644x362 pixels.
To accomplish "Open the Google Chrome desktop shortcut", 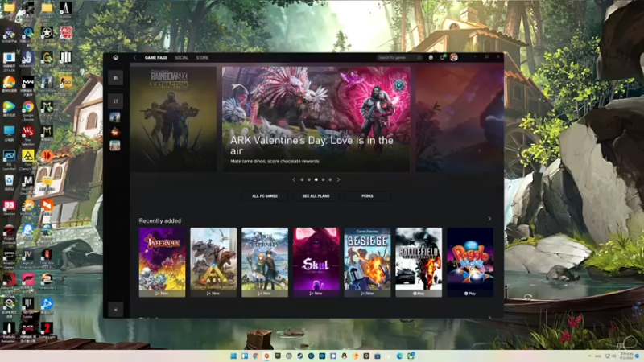I will click(28, 110).
